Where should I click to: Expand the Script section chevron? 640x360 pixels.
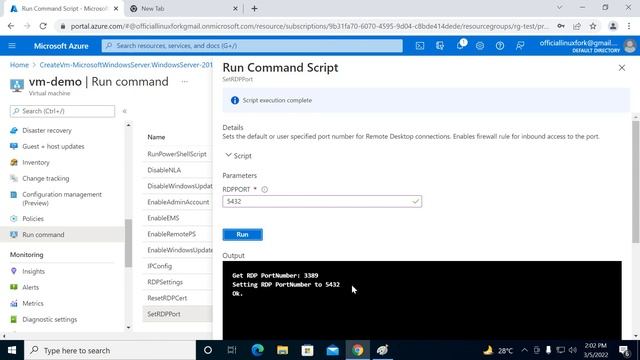228,156
